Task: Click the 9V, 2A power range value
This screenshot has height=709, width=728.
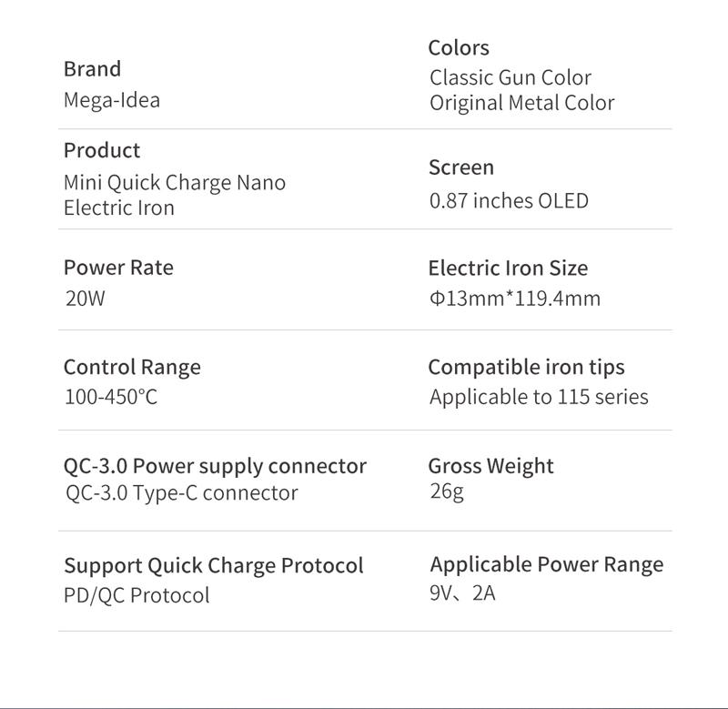Action: tap(462, 593)
